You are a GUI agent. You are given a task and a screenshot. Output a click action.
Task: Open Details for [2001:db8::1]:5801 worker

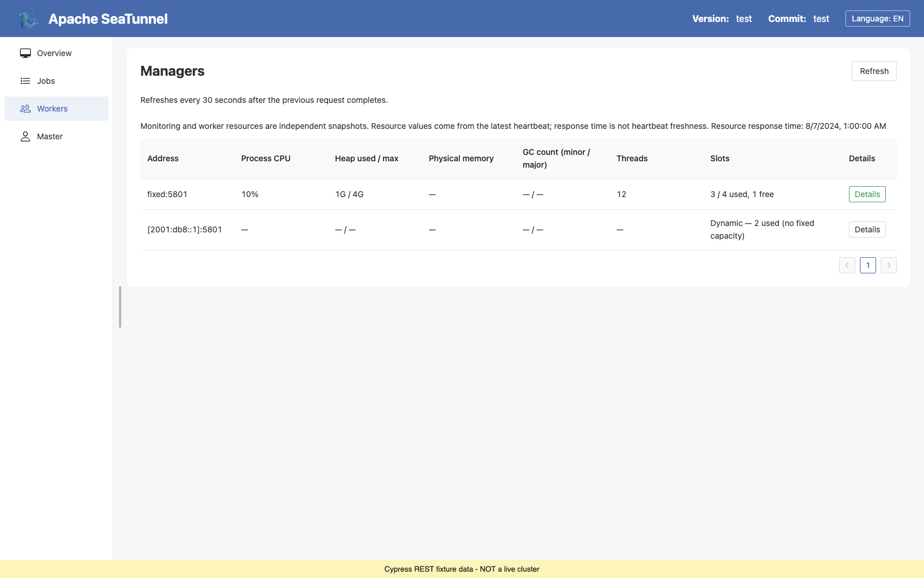pyautogui.click(x=867, y=229)
